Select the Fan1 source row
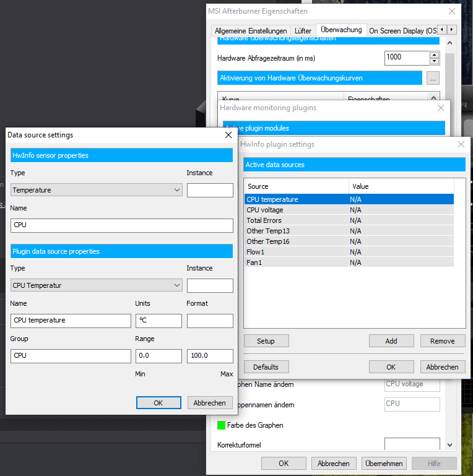Screen dimensions: 473x476 pos(349,262)
